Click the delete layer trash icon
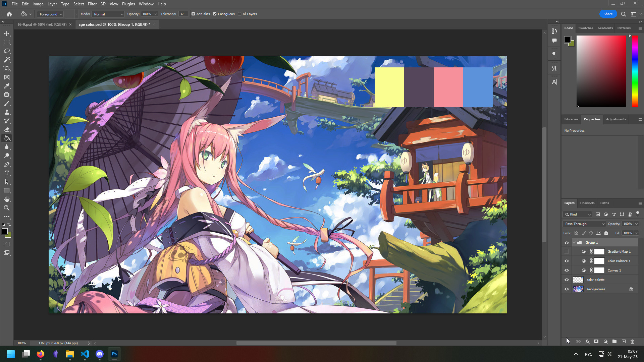The image size is (644, 362). pos(632,342)
